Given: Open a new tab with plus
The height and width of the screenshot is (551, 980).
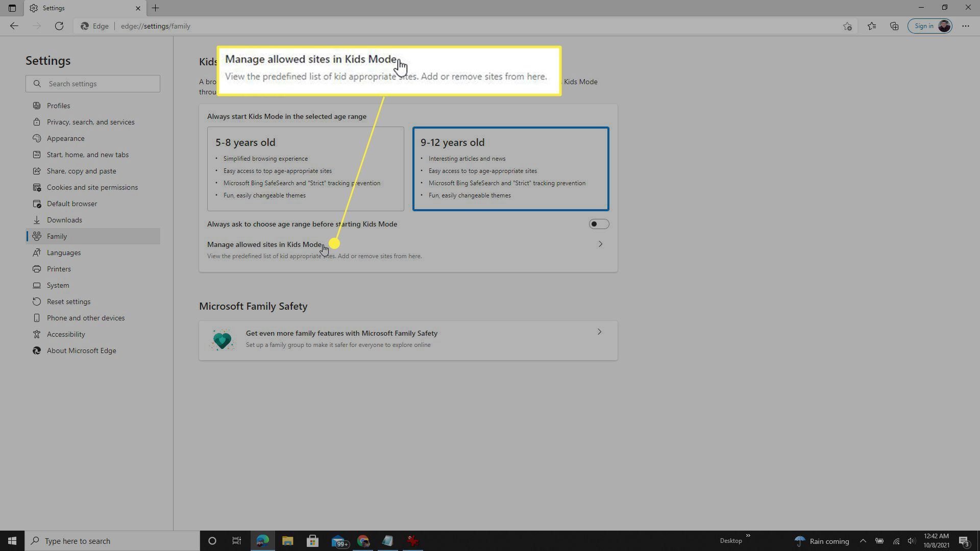Looking at the screenshot, I should click(x=156, y=8).
